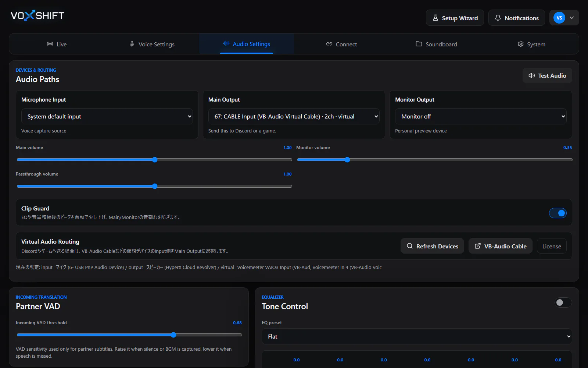This screenshot has width=588, height=368.
Task: Enable the Tone Control equalizer switch
Action: click(563, 302)
